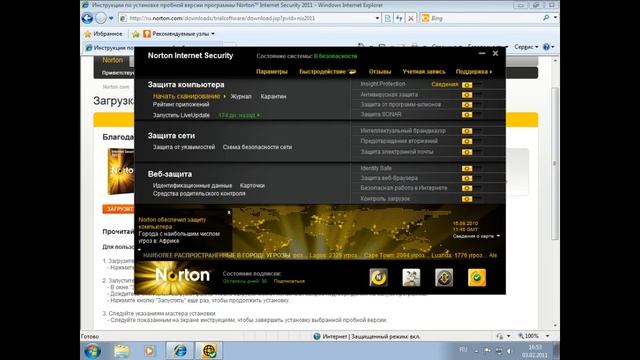This screenshot has width=640, height=360.
Task: Toggle Защита веб-браузера switch
Action: (x=471, y=178)
